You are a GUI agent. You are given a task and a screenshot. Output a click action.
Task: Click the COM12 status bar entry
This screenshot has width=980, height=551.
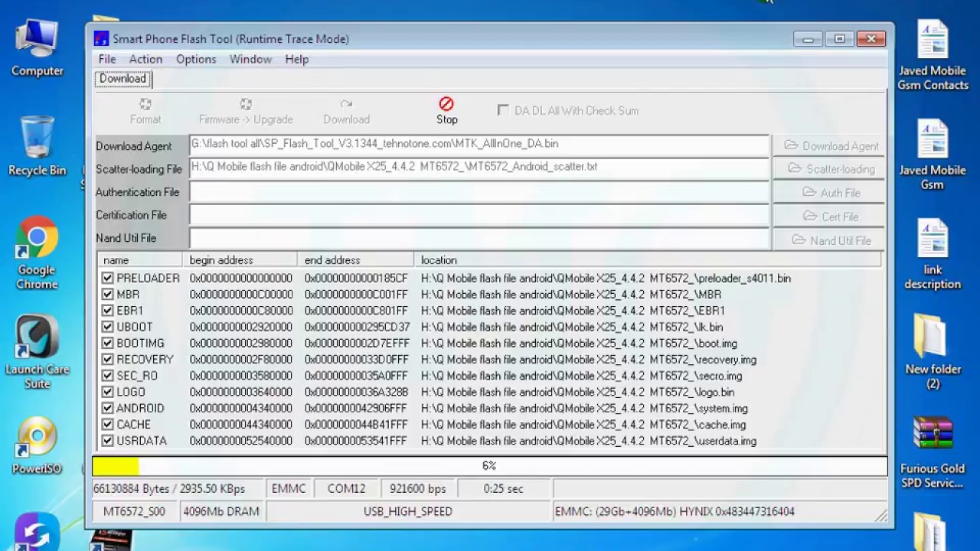pos(346,488)
